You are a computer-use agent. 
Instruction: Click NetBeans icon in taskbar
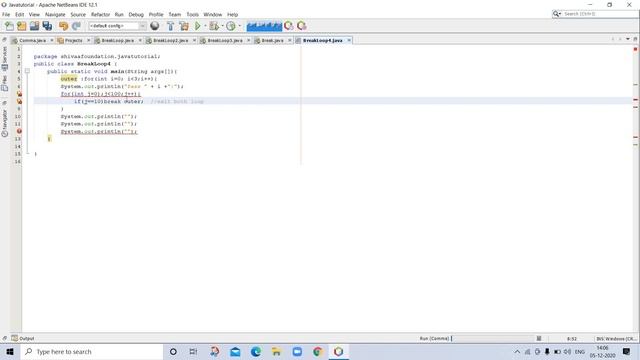point(338,351)
